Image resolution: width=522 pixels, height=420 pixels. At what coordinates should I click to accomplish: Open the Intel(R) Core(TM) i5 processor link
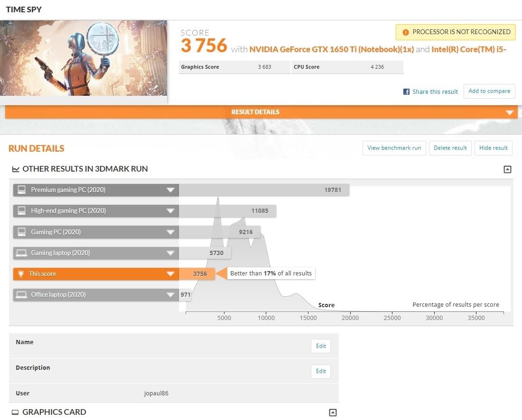(x=469, y=50)
